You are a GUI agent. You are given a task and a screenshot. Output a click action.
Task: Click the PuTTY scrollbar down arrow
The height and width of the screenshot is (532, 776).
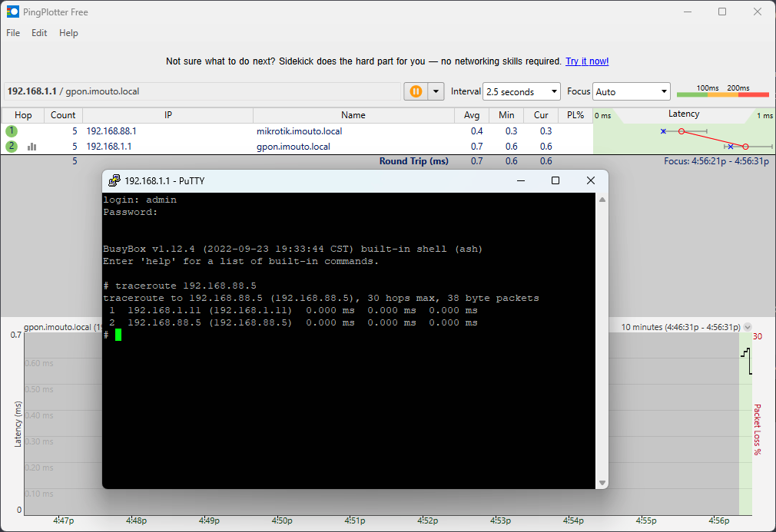click(602, 483)
